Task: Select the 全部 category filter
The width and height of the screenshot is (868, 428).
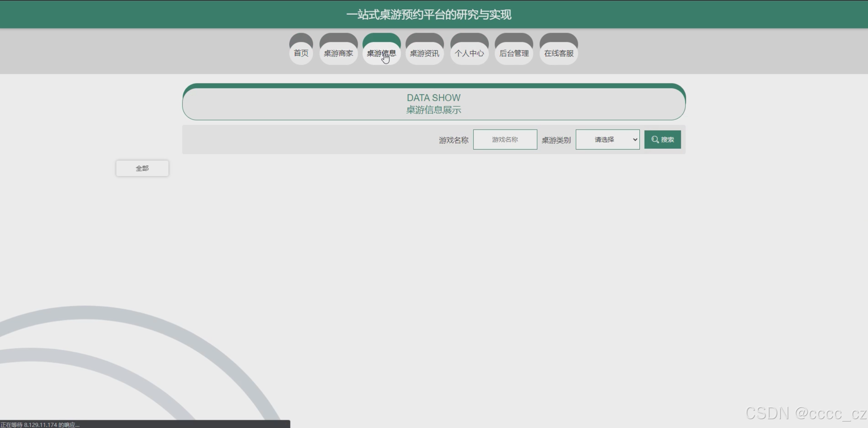Action: [x=142, y=168]
